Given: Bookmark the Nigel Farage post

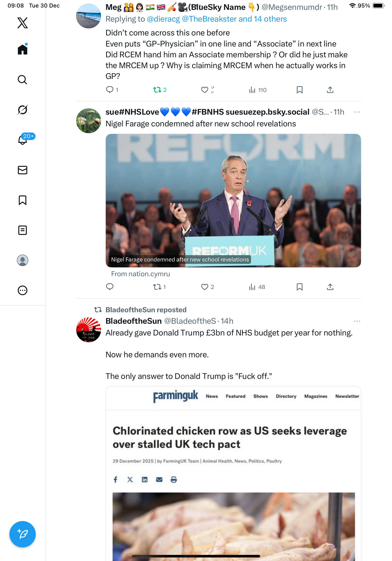Looking at the screenshot, I should pyautogui.click(x=299, y=287).
